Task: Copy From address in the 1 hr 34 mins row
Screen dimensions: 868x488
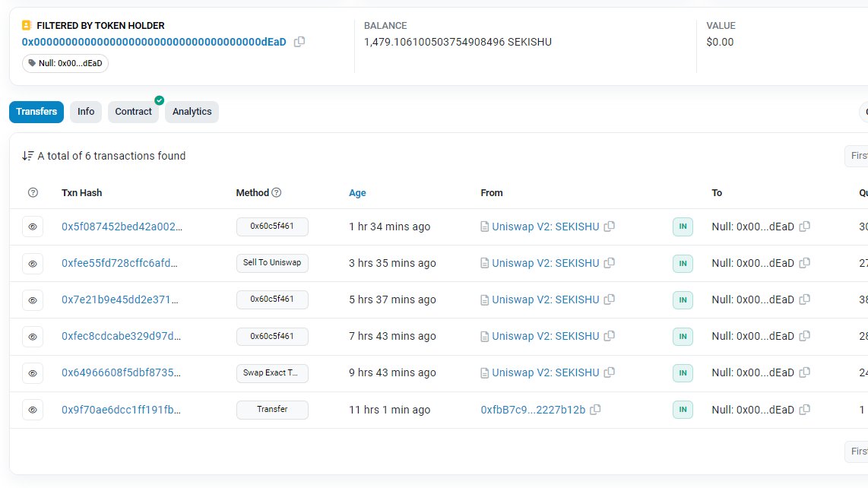Action: coord(610,226)
